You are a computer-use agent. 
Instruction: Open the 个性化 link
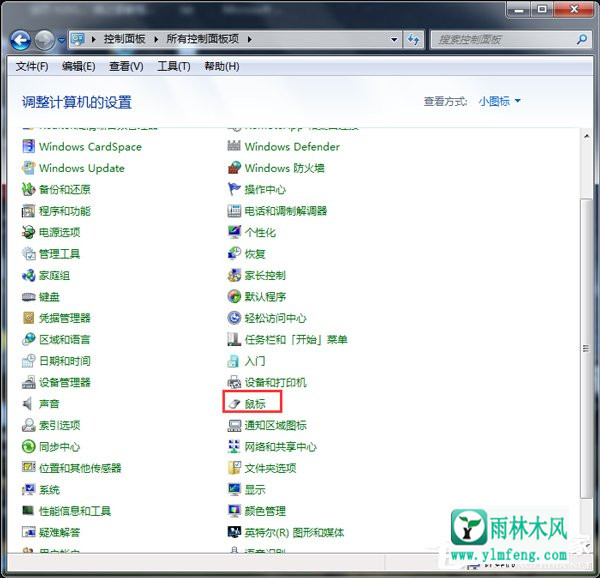(x=260, y=233)
